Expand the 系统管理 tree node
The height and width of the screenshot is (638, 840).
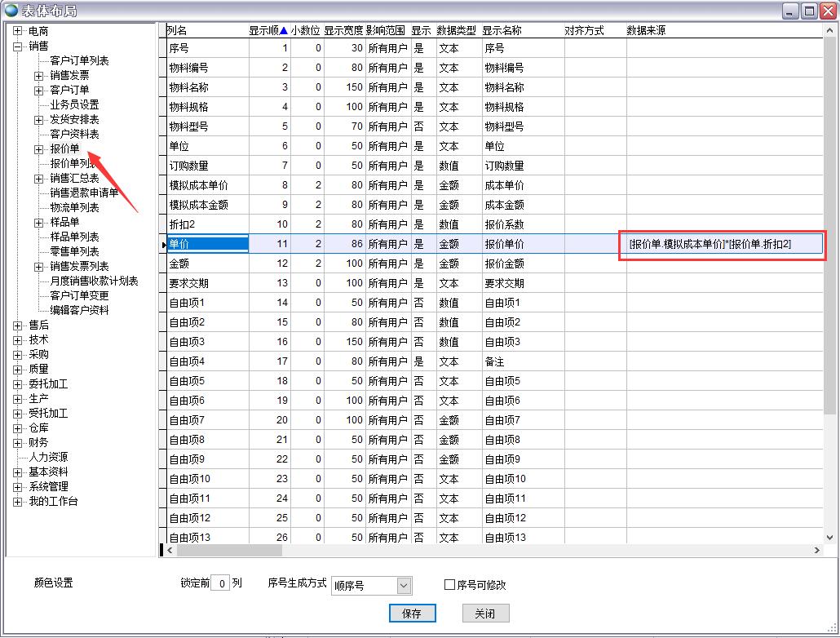point(18,487)
